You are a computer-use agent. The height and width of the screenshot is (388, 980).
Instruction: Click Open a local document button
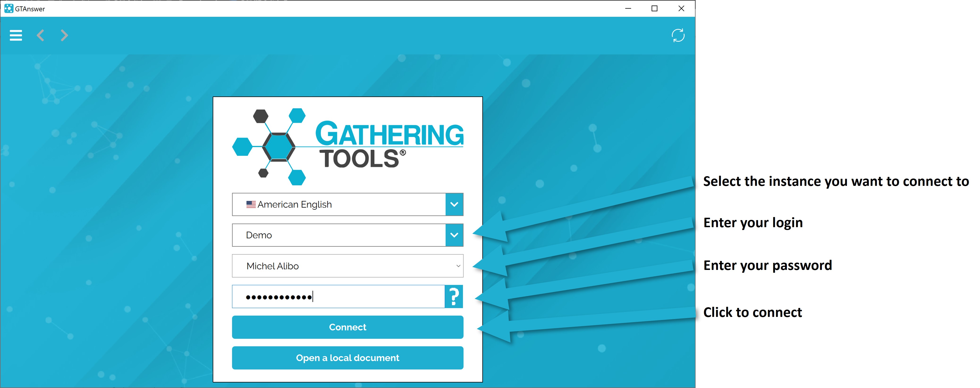(348, 358)
